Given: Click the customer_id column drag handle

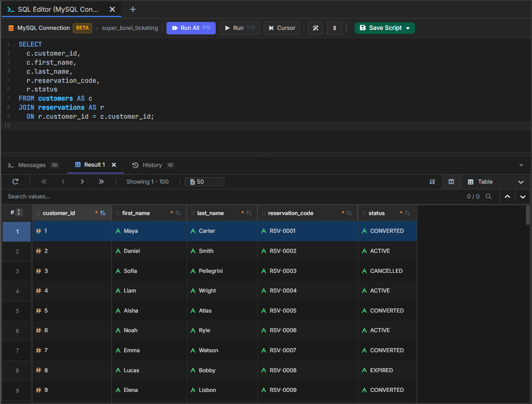Looking at the screenshot, I should [x=38, y=213].
